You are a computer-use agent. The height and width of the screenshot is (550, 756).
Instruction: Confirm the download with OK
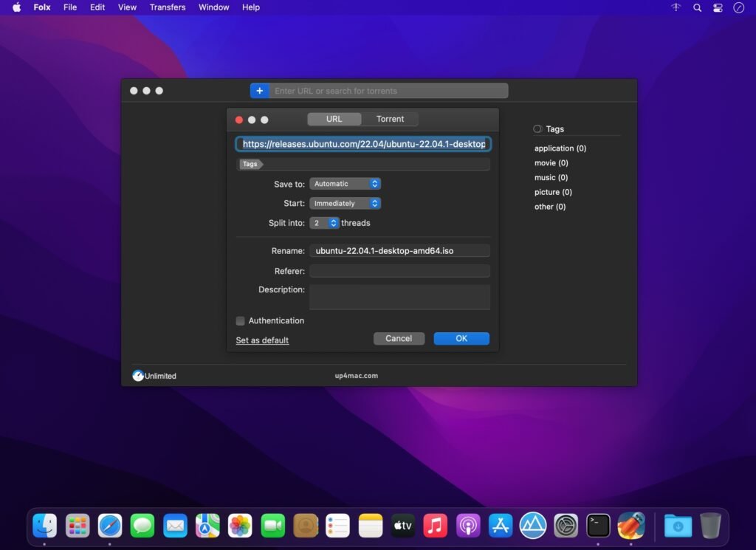pyautogui.click(x=461, y=338)
